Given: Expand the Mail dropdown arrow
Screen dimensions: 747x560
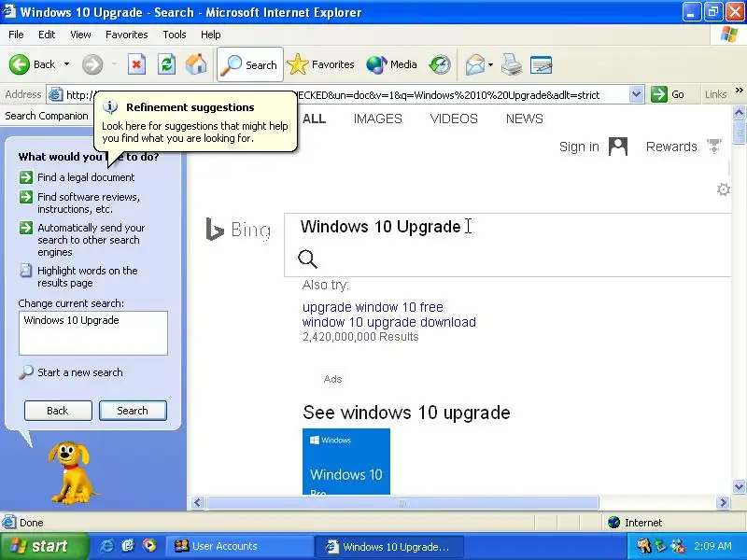Looking at the screenshot, I should [490, 64].
